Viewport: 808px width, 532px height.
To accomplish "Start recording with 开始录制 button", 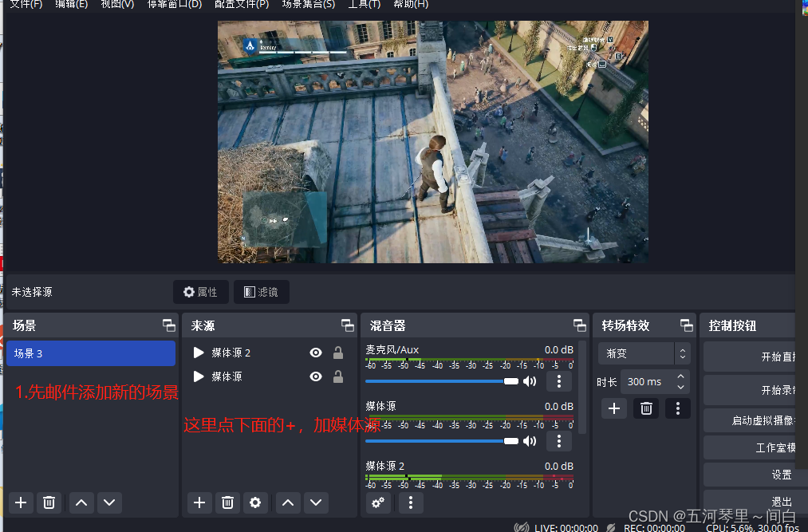I will click(750, 390).
